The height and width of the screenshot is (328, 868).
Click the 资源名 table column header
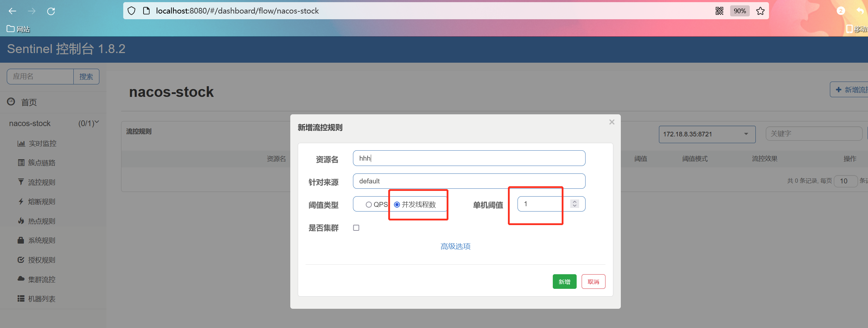276,159
